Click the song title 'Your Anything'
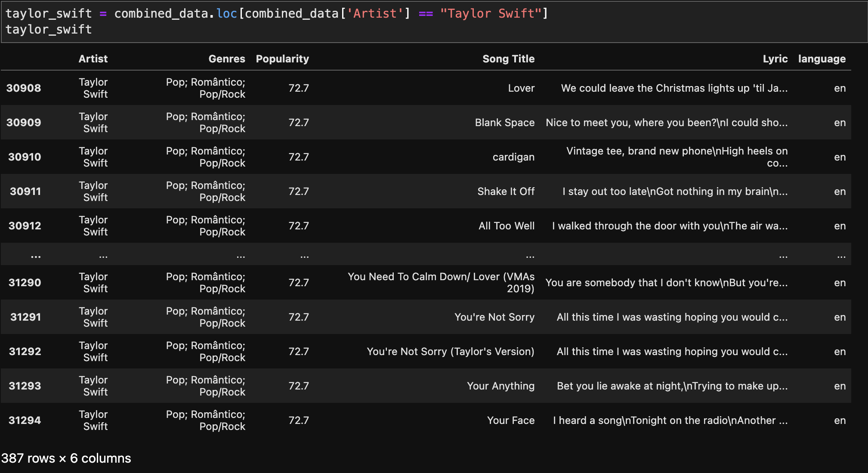The width and height of the screenshot is (868, 473). point(501,386)
